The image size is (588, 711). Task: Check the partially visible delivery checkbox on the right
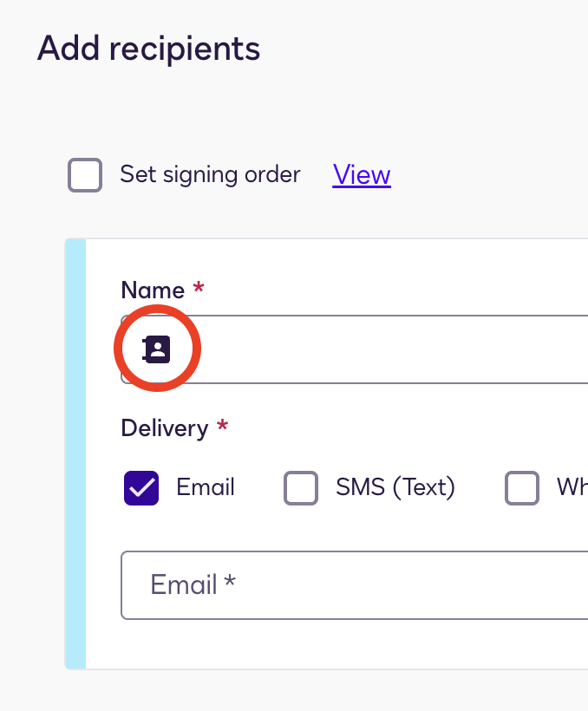click(x=522, y=487)
